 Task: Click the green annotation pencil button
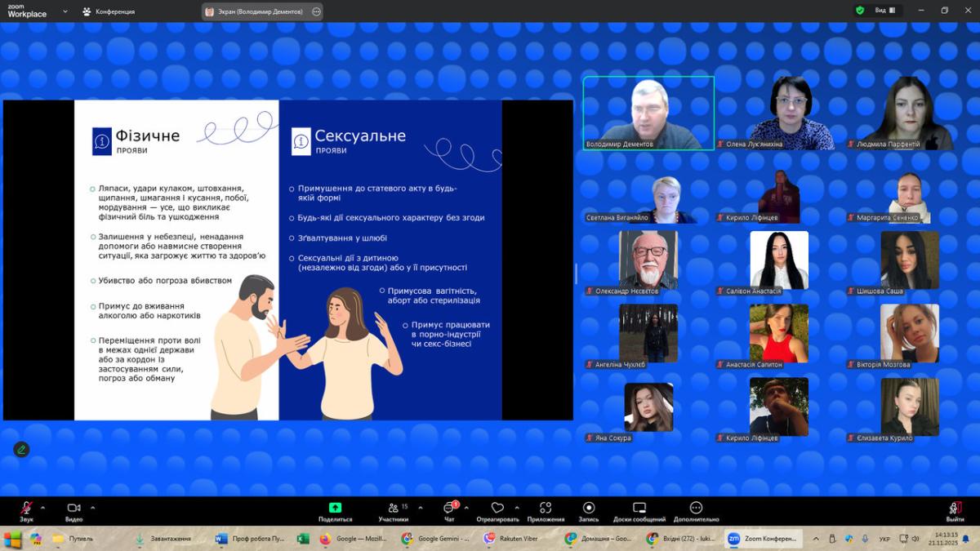tap(21, 449)
